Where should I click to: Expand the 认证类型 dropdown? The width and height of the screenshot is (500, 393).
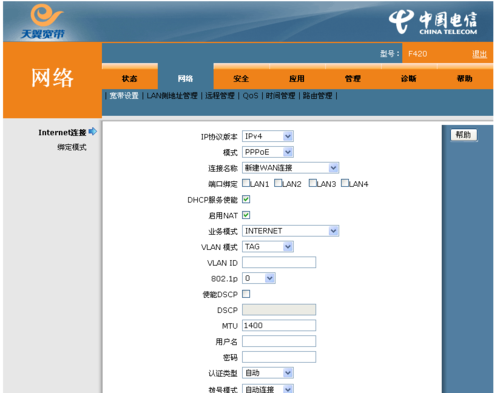pyautogui.click(x=268, y=373)
